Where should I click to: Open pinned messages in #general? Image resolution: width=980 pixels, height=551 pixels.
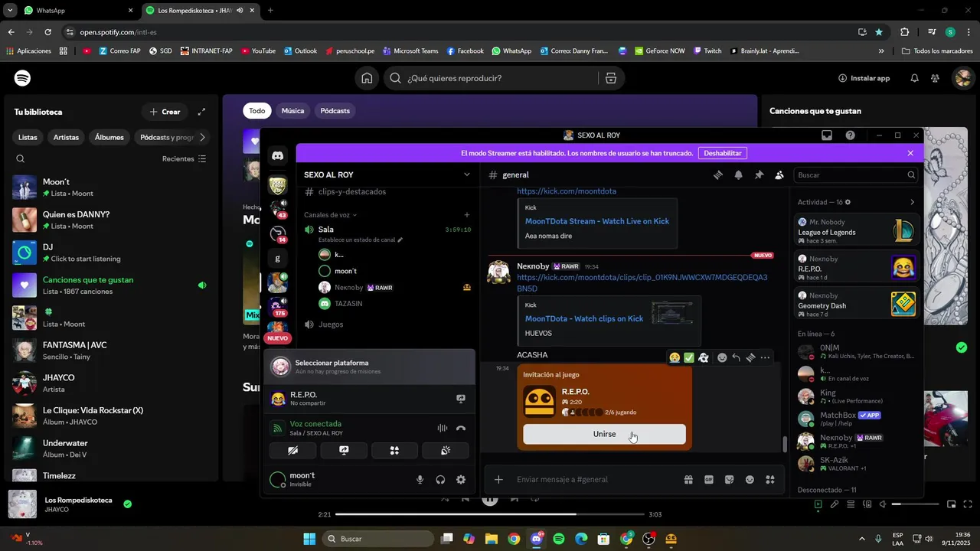(759, 174)
